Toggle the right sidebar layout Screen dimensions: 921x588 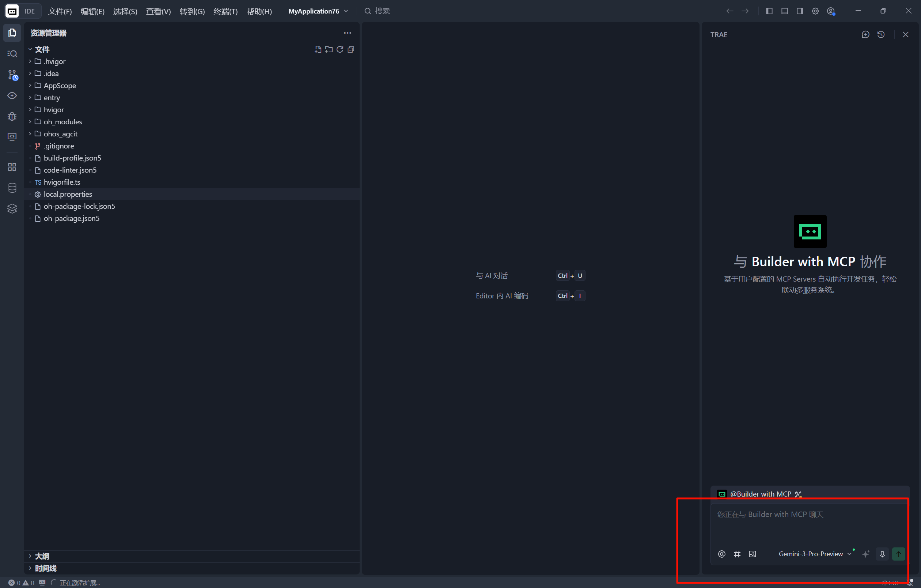click(x=800, y=11)
